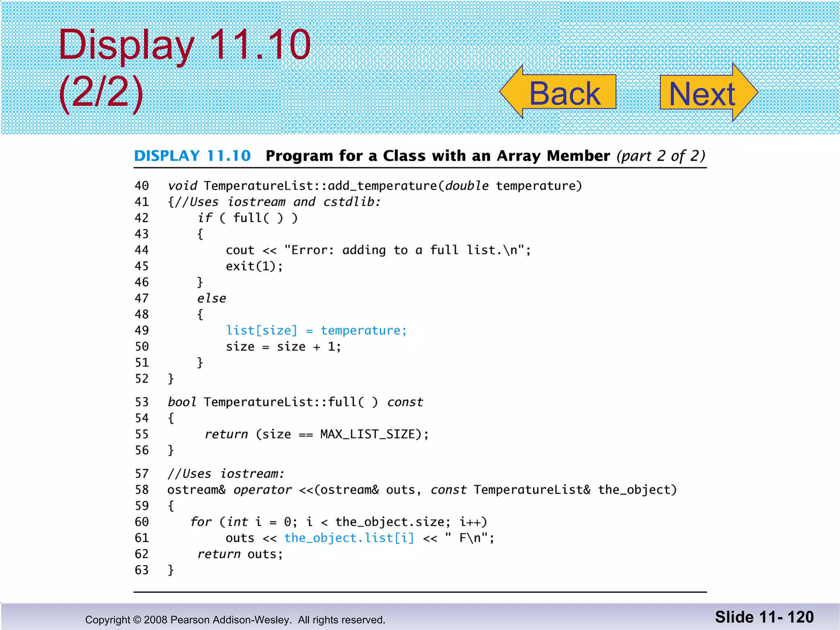Click the for loop on line 60
The height and width of the screenshot is (630, 840).
click(x=338, y=522)
